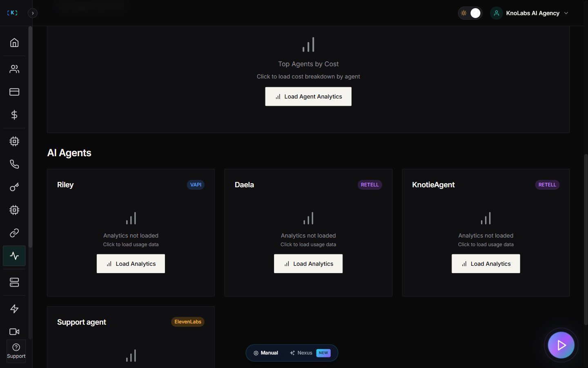Click the RETELL badge on Daela card
The width and height of the screenshot is (588, 368).
click(x=370, y=185)
